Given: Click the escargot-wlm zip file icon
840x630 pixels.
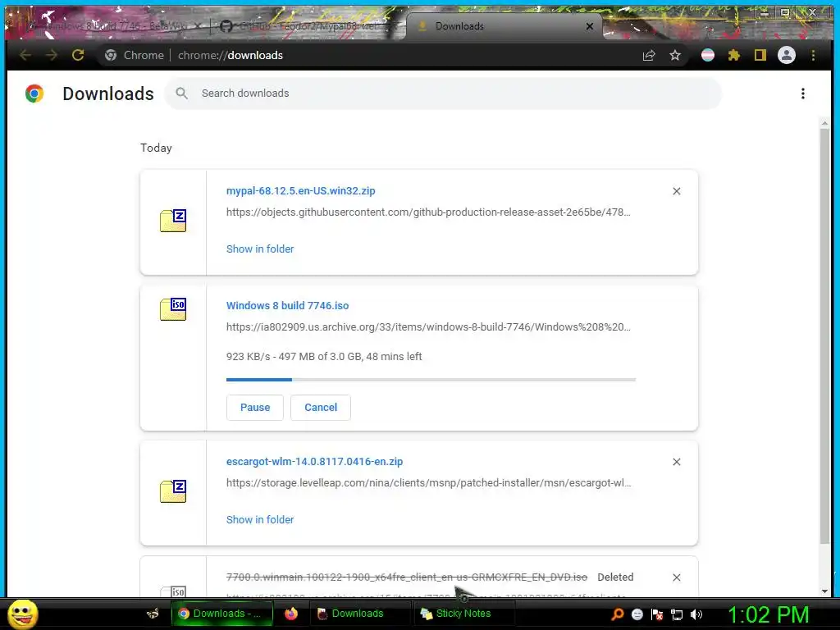Looking at the screenshot, I should coord(173,491).
